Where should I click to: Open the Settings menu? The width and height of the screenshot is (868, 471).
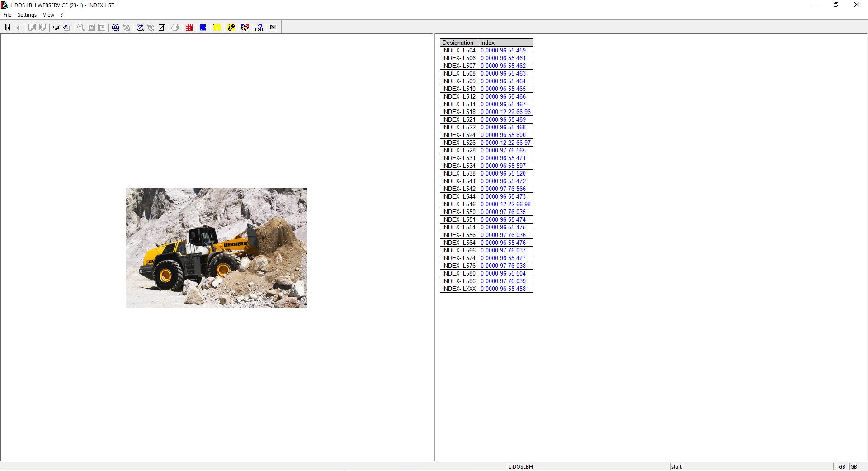pyautogui.click(x=27, y=14)
